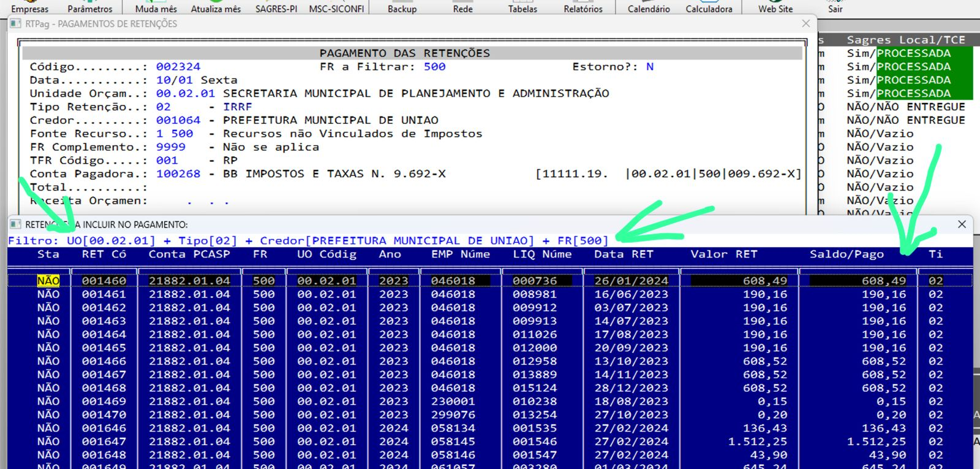Open the Calendário tool
The width and height of the screenshot is (980, 469).
[x=649, y=8]
